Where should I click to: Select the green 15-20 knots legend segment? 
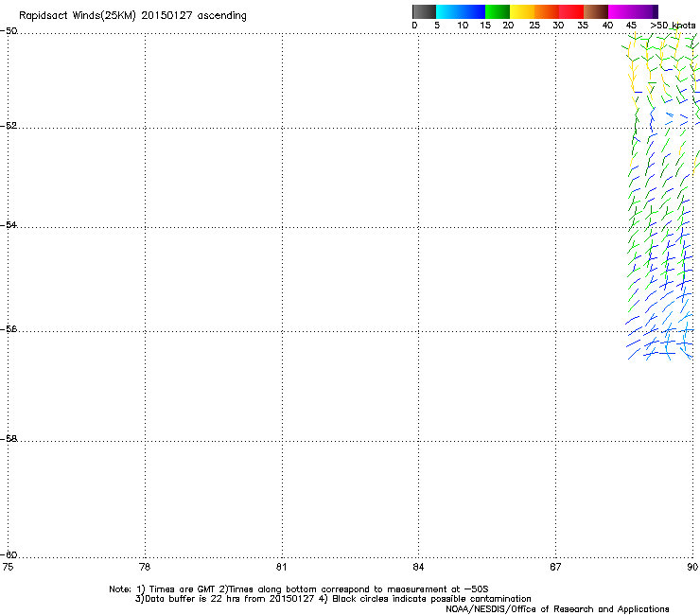coord(498,11)
